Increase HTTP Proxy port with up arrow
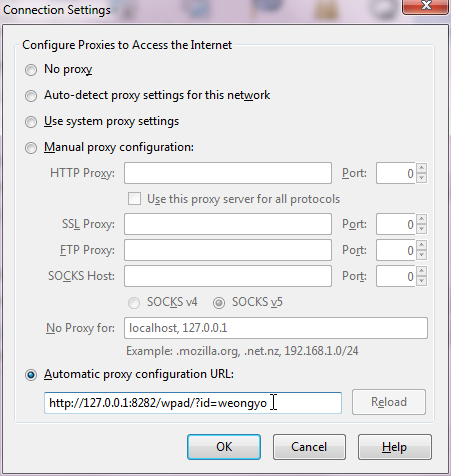 pyautogui.click(x=422, y=168)
